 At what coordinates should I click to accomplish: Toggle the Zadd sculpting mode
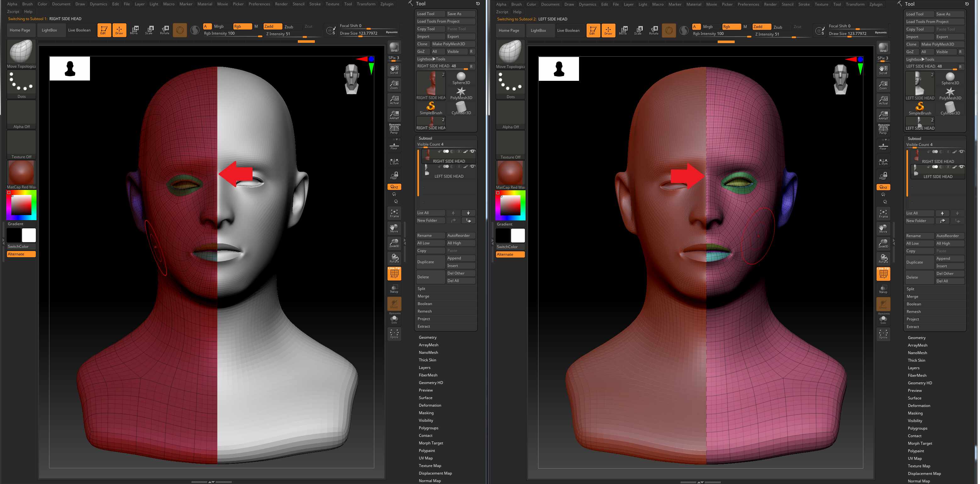(272, 26)
